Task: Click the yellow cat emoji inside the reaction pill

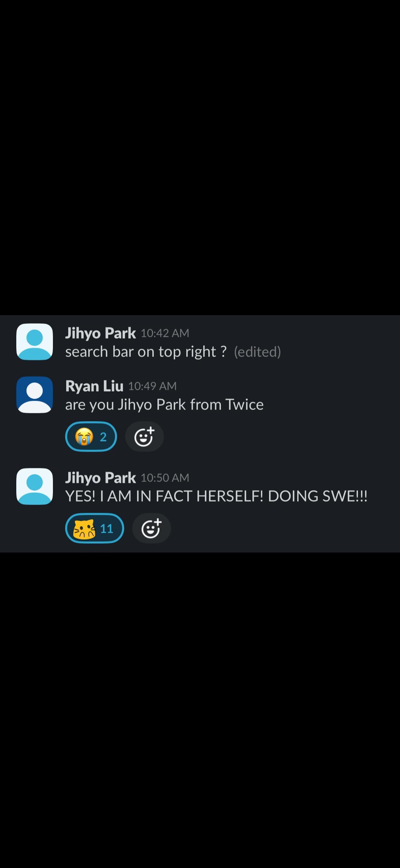Action: 84,528
